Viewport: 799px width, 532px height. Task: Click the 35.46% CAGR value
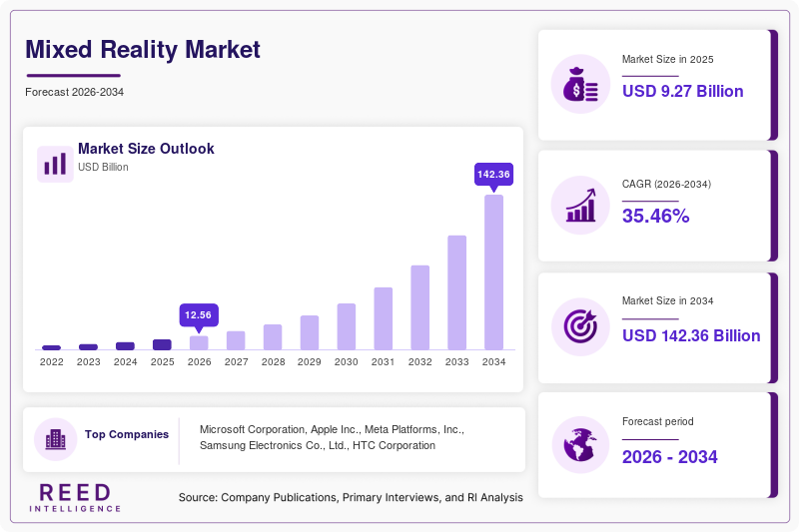pos(656,216)
